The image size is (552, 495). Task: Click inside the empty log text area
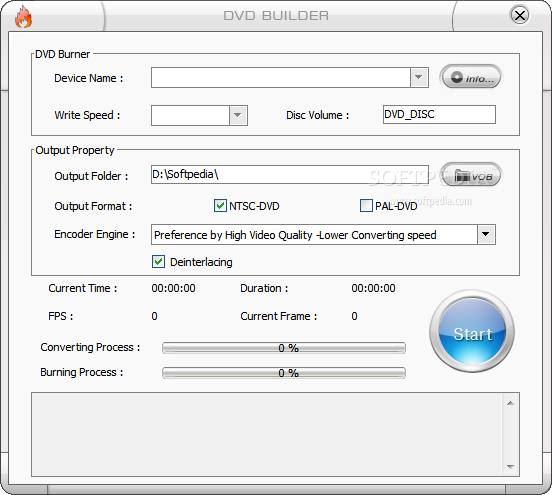(268, 434)
